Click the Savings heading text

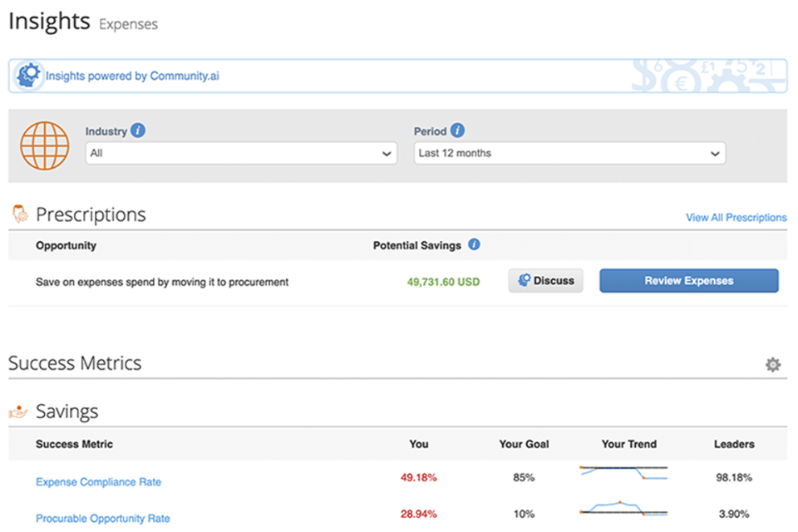(66, 411)
